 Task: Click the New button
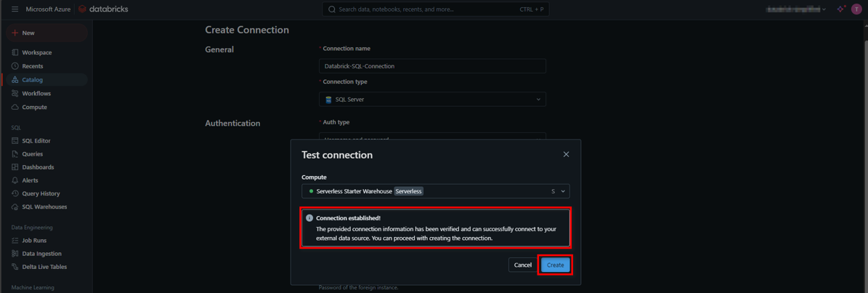coord(28,33)
